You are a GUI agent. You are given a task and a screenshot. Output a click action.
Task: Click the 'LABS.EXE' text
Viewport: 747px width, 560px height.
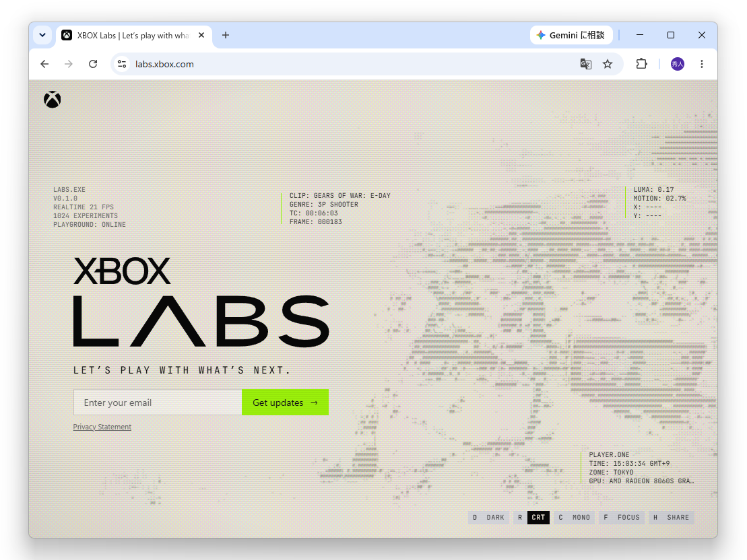coord(69,190)
